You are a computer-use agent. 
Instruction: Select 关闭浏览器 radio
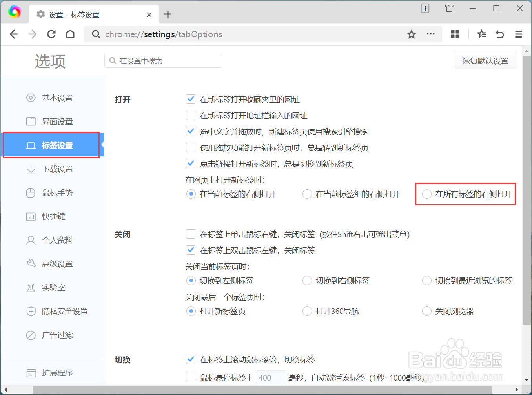[427, 311]
